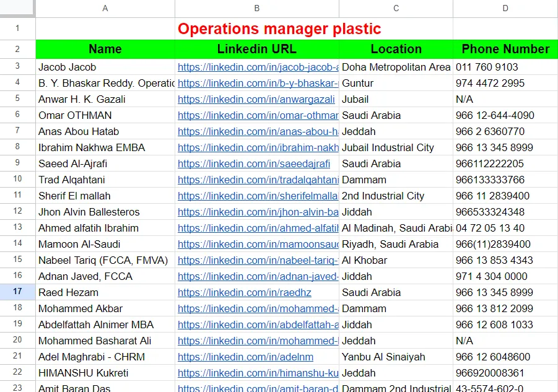
Task: Select phone number '971 4 304 0000'
Action: click(505, 276)
